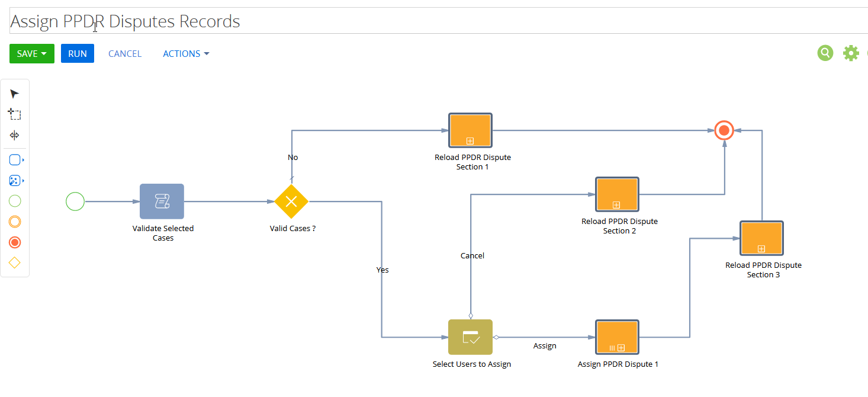The width and height of the screenshot is (868, 397).
Task: Select the Assign PPDR Dispute 1 subprocess
Action: click(617, 337)
